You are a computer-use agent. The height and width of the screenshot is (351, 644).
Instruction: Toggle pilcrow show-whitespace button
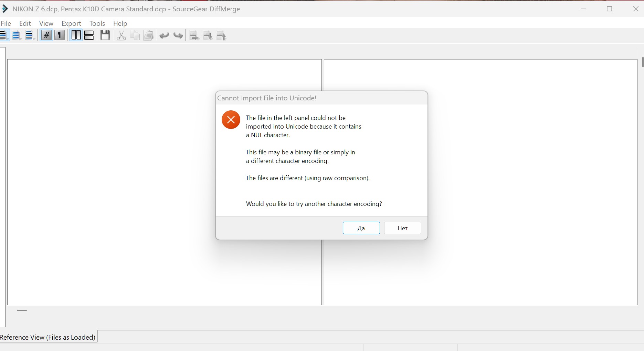[x=60, y=35]
